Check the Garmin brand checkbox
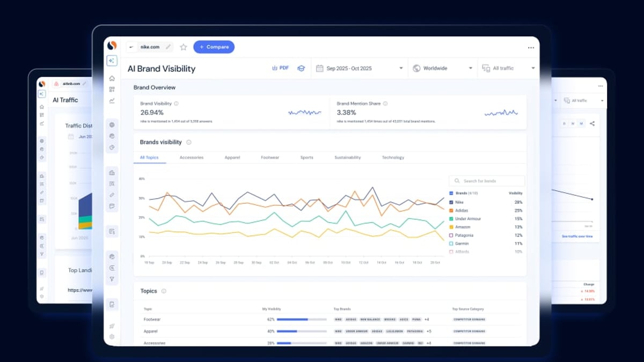Screen dimensions: 644x362 [x=450, y=243]
